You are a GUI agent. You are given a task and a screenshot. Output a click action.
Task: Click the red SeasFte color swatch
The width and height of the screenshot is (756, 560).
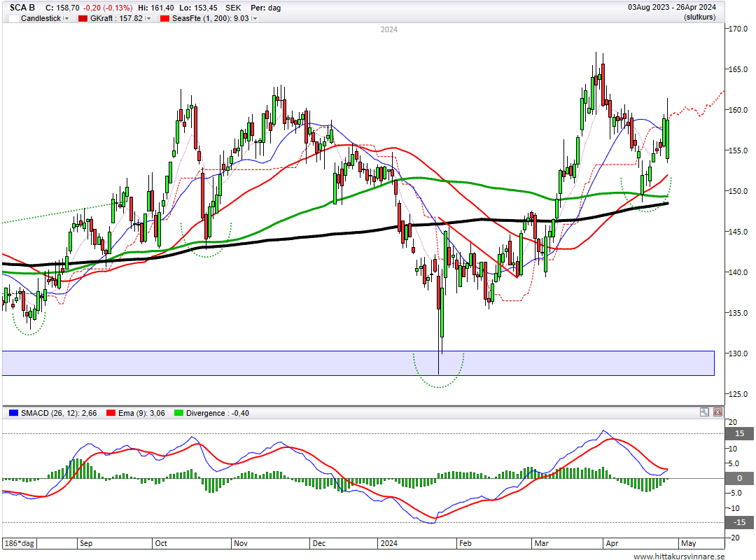click(x=165, y=18)
